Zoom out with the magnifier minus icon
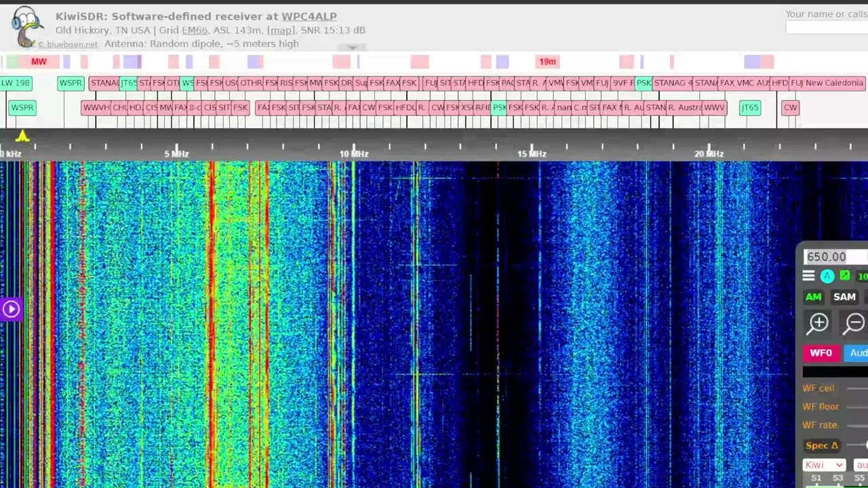Image resolution: width=868 pixels, height=488 pixels. pos(854,323)
